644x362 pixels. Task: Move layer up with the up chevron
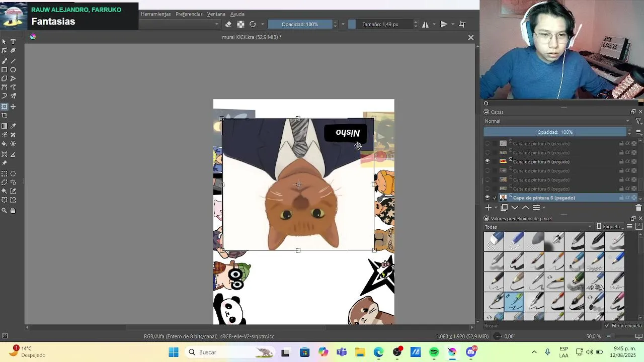[525, 207]
